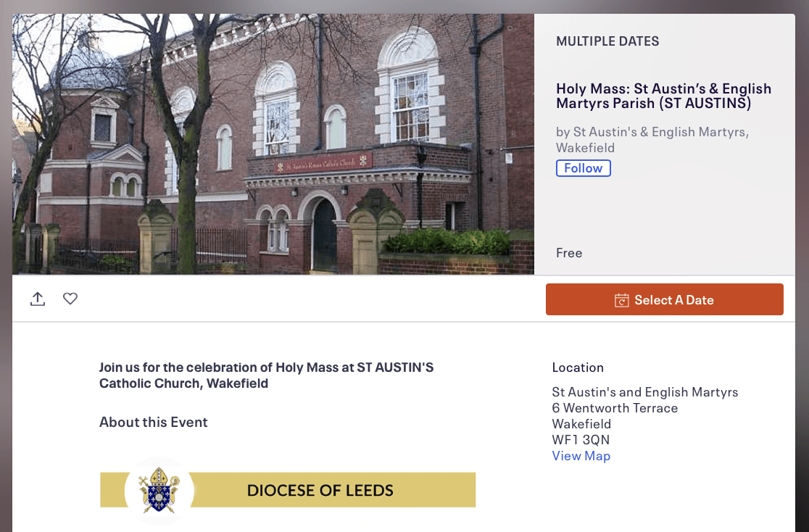Click the Free price label

coord(569,253)
